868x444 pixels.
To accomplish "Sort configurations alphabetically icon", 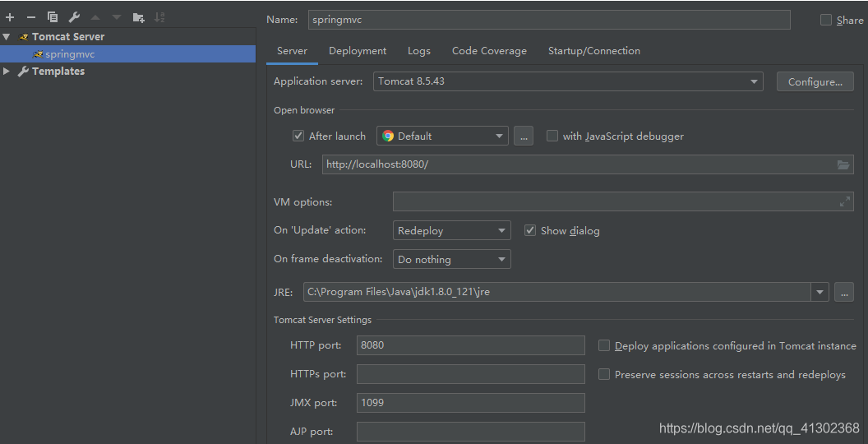I will point(159,17).
